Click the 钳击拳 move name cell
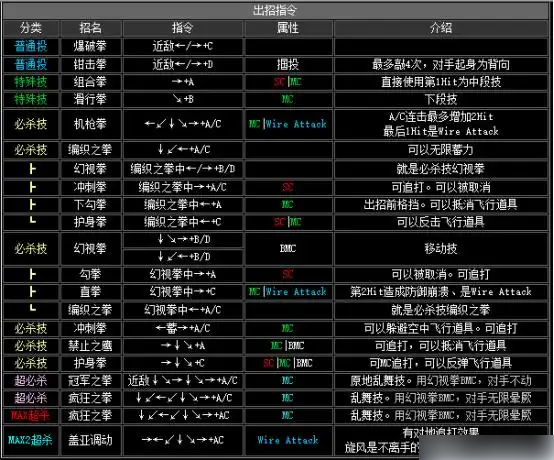Viewport: 554px width, 460px height. [x=90, y=64]
